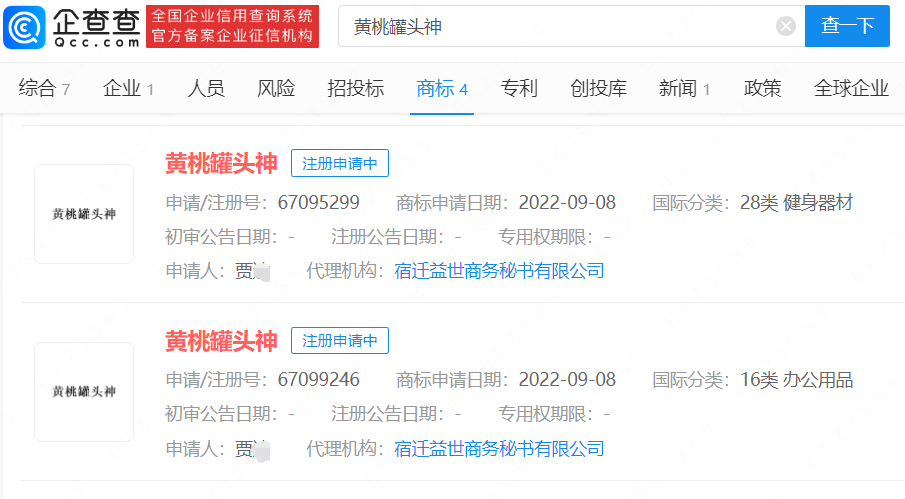Select application number 67095299 text
The width and height of the screenshot is (905, 499).
(x=319, y=202)
